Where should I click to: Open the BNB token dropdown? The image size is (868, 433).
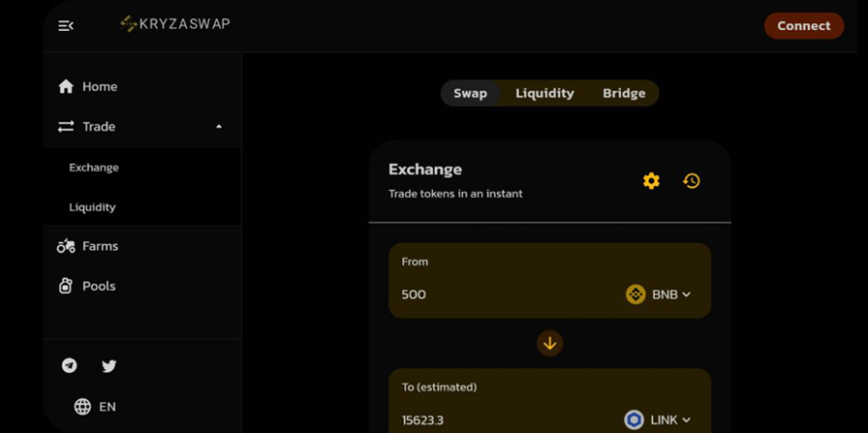658,294
